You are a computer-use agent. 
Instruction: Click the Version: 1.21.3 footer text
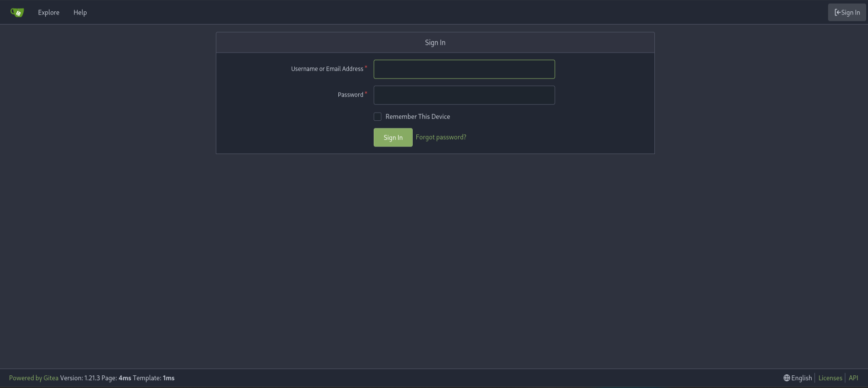(80, 378)
